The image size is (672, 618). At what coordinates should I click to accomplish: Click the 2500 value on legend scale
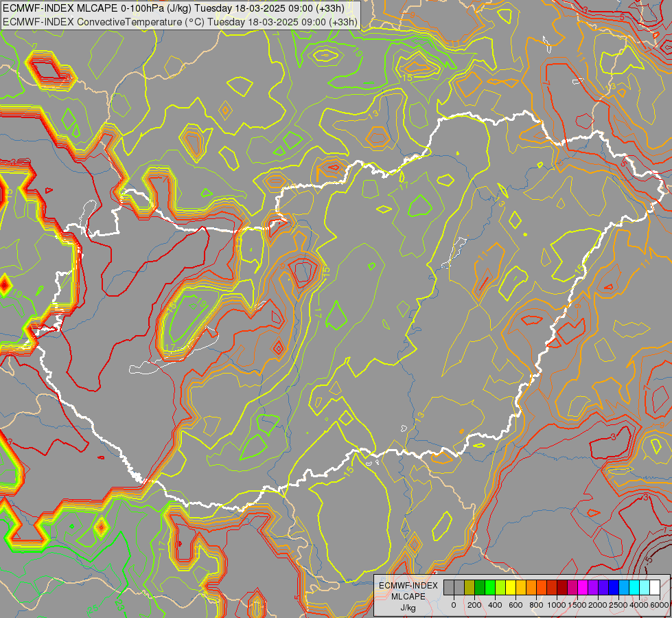click(x=618, y=605)
